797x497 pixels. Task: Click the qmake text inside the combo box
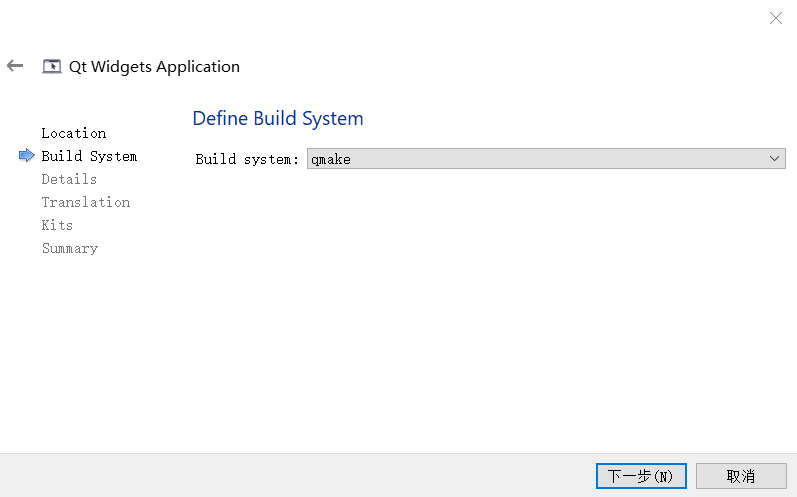[330, 159]
